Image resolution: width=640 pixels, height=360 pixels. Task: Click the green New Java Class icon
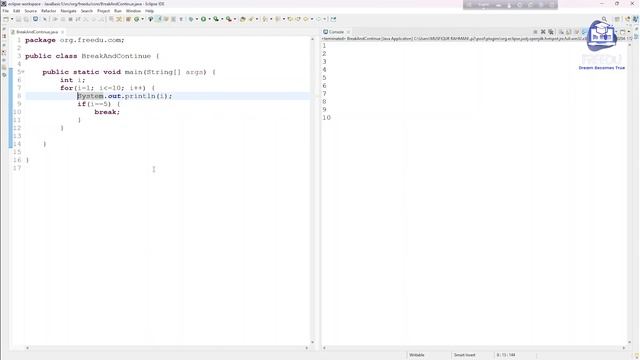pyautogui.click(x=136, y=19)
